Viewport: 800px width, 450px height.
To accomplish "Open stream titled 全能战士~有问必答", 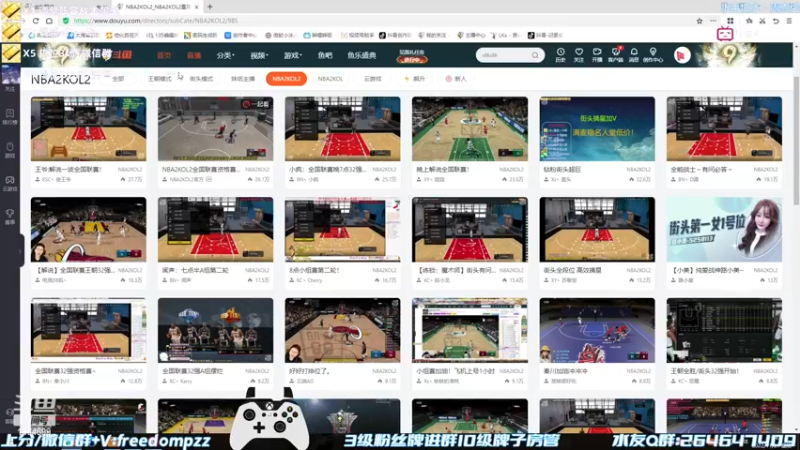I will [701, 169].
